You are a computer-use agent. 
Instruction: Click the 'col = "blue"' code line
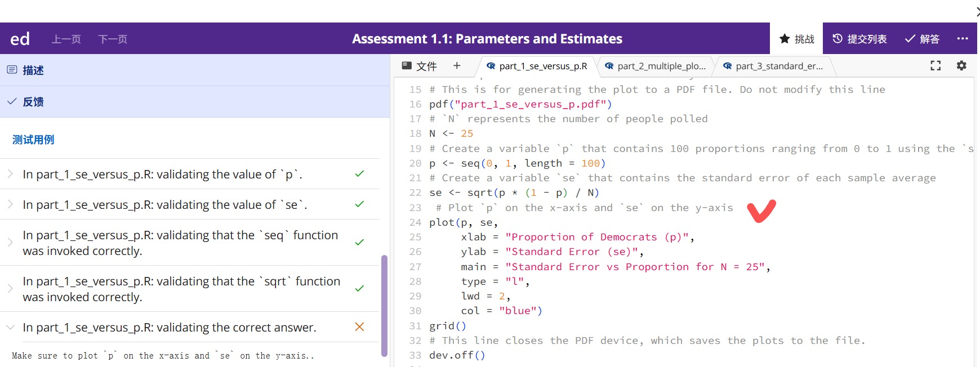[501, 311]
